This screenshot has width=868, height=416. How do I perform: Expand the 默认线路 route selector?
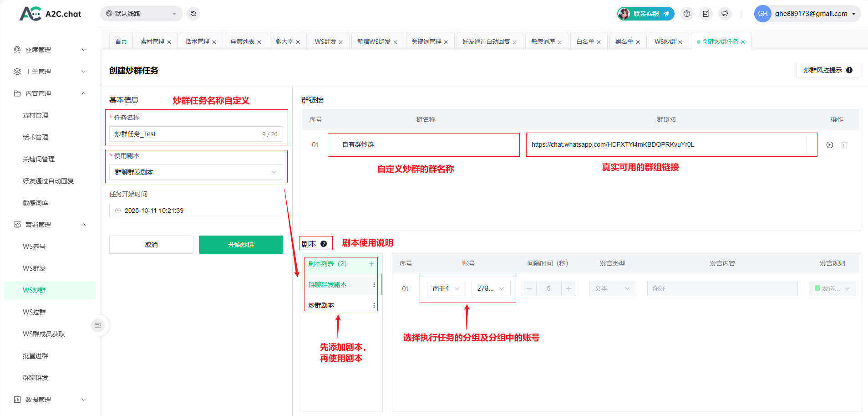tap(141, 14)
